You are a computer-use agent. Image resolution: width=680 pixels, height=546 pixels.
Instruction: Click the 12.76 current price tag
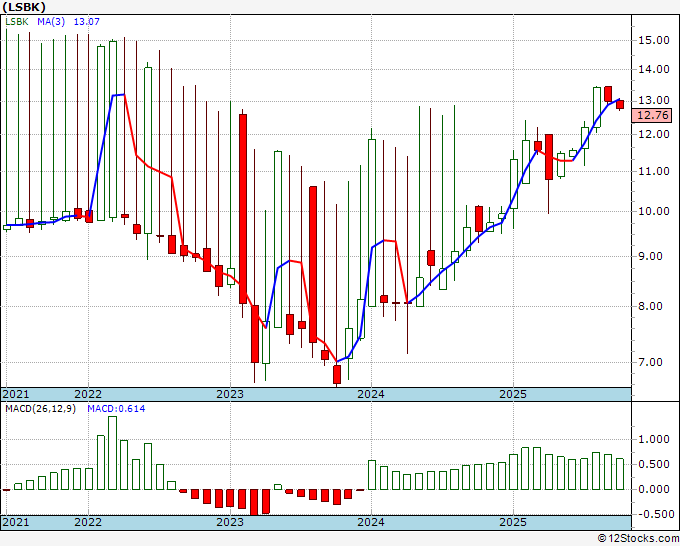[x=653, y=115]
